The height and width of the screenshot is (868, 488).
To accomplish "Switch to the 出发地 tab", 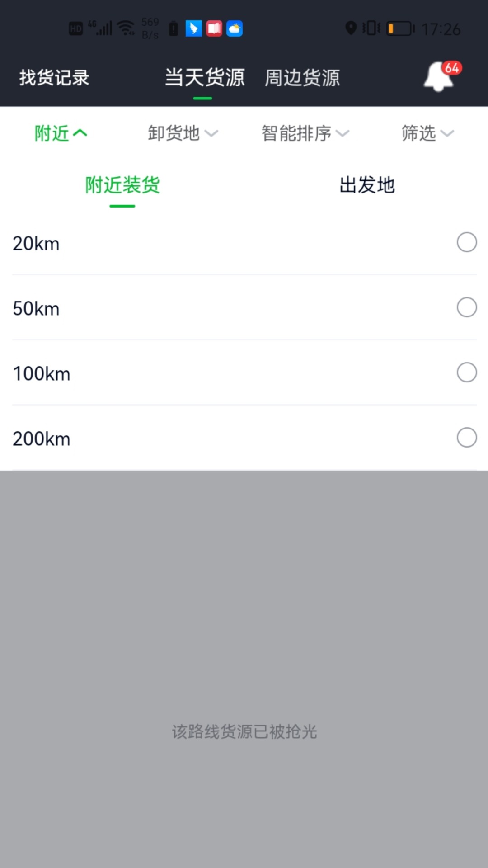I will coord(367,185).
